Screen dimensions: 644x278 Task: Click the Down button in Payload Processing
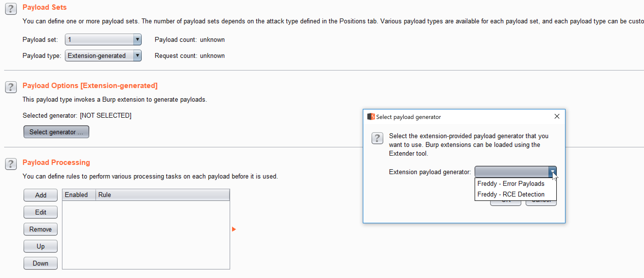[x=40, y=263]
